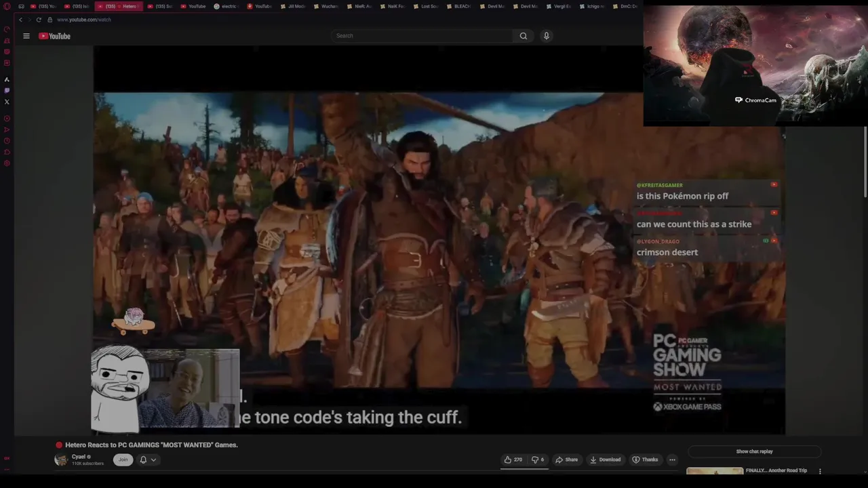Start voice search with the microphone icon
The height and width of the screenshot is (488, 868).
click(547, 36)
